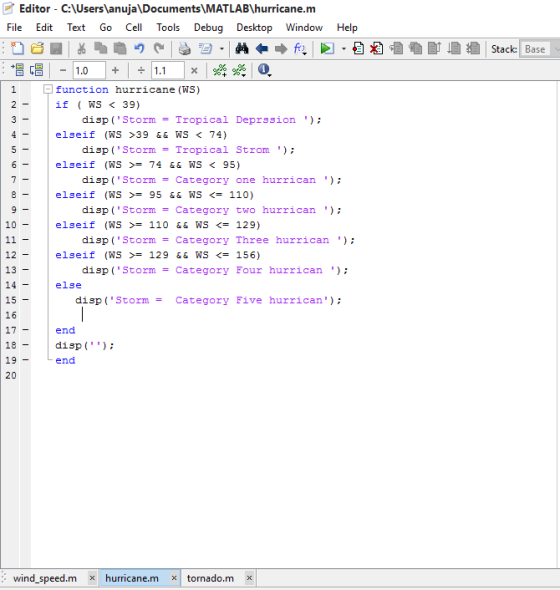
Task: Redo the last undone edit
Action: pyautogui.click(x=159, y=49)
